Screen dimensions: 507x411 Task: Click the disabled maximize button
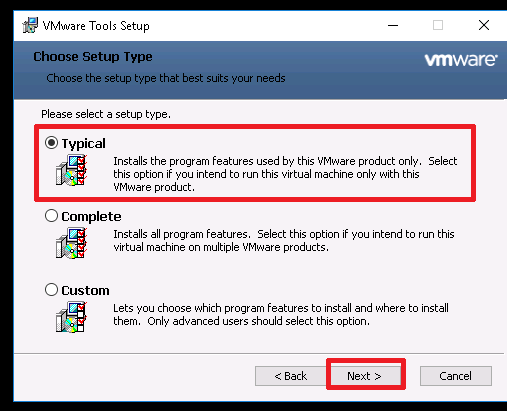(438, 25)
